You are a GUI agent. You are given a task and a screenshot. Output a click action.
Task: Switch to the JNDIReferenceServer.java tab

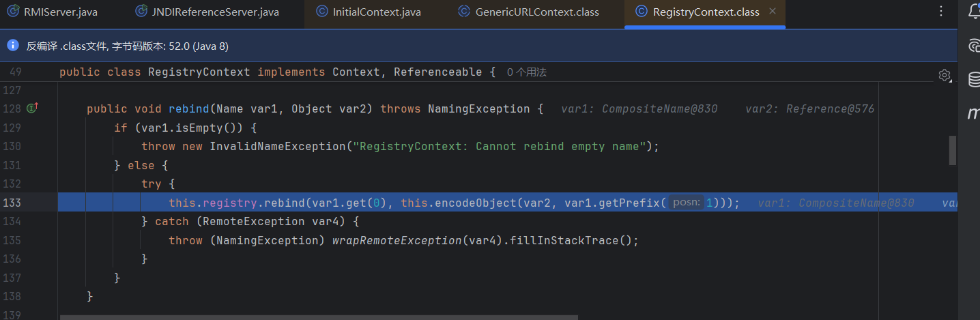pyautogui.click(x=216, y=12)
